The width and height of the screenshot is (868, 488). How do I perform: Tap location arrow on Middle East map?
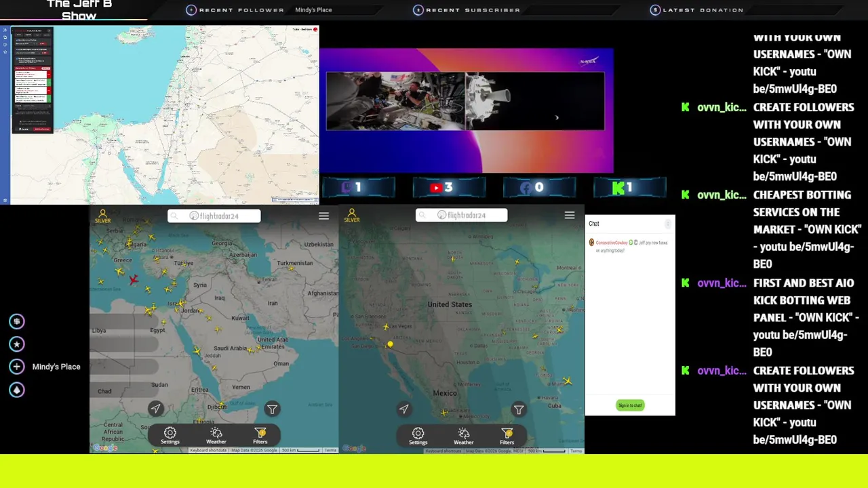point(155,409)
